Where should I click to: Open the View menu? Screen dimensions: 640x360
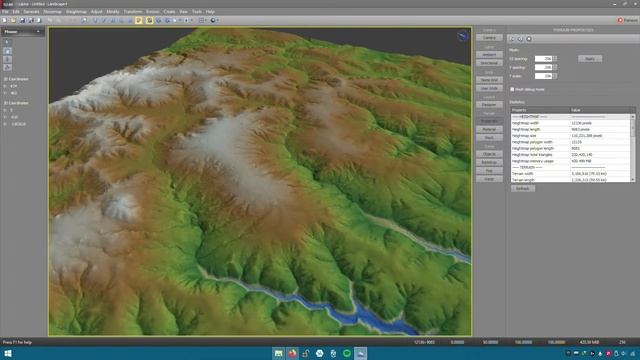pos(184,12)
